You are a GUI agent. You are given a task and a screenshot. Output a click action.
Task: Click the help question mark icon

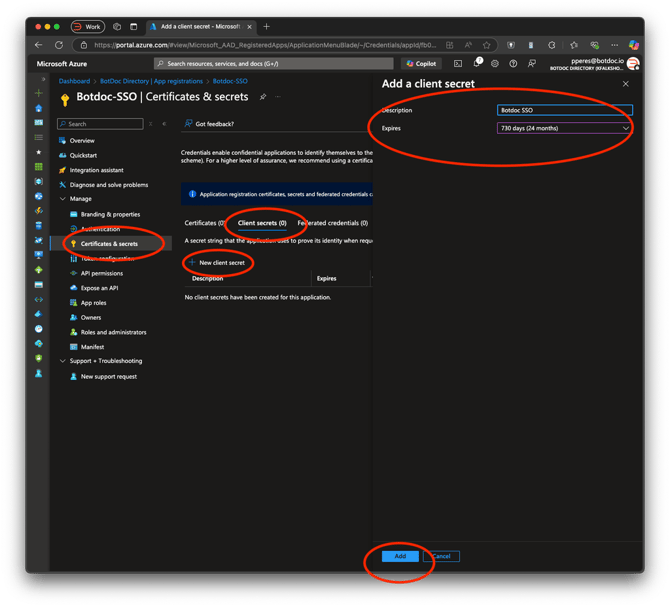513,64
